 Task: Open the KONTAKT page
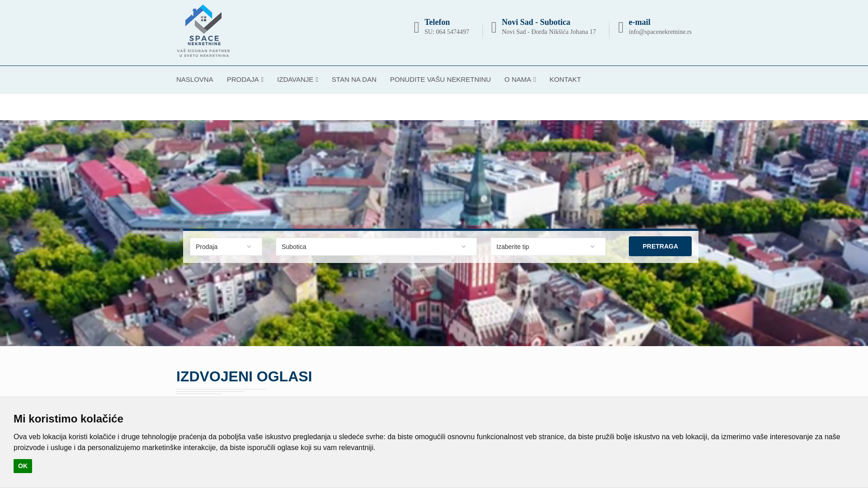(565, 80)
